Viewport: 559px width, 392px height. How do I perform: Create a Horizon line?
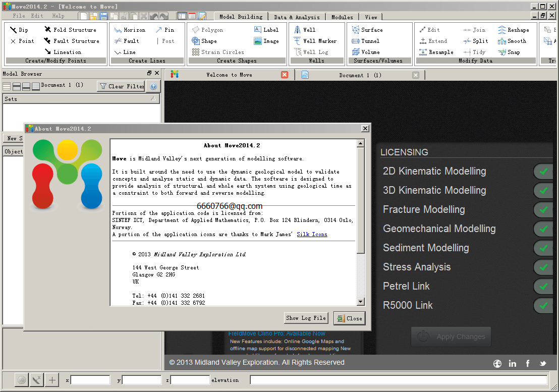[130, 30]
